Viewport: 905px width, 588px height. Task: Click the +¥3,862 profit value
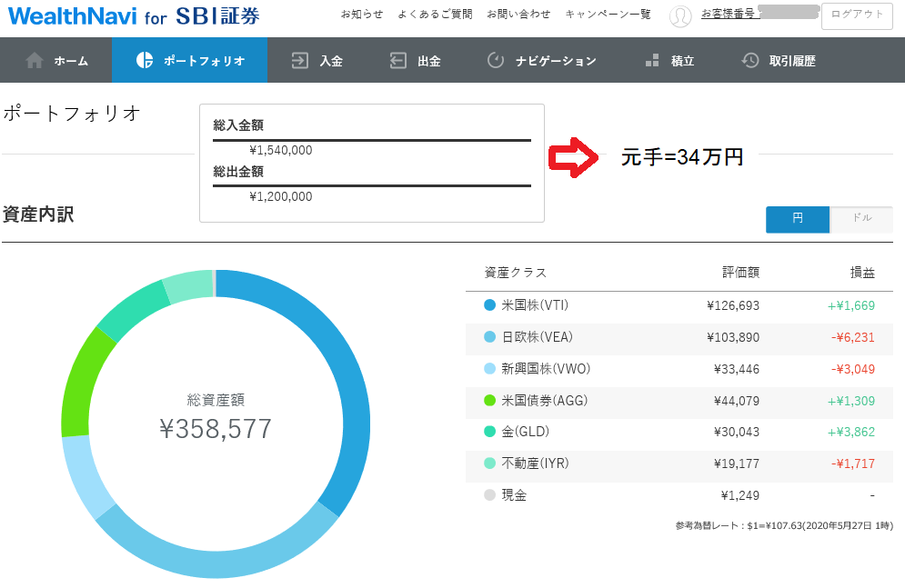tap(851, 432)
